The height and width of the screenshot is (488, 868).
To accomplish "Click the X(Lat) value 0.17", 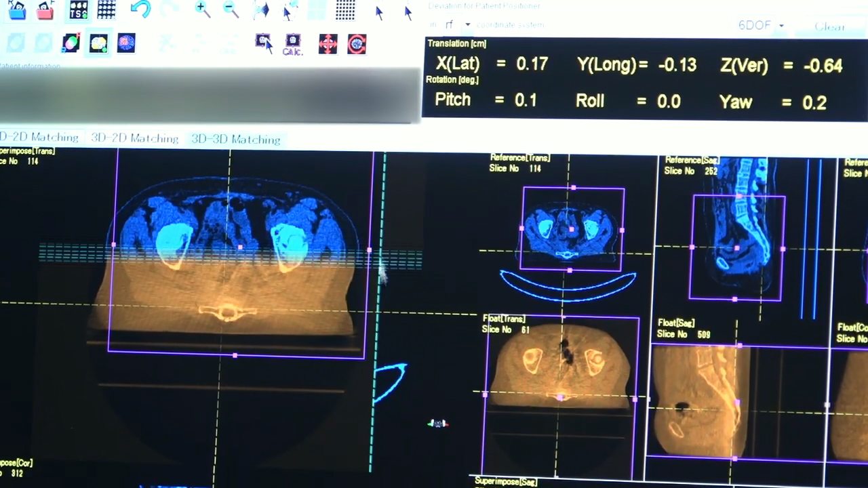I will [532, 64].
